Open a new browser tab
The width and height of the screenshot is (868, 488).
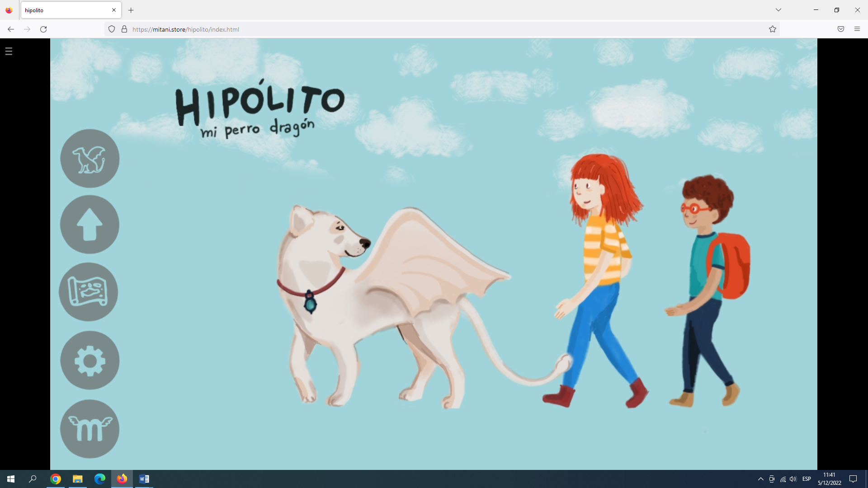pyautogui.click(x=131, y=10)
